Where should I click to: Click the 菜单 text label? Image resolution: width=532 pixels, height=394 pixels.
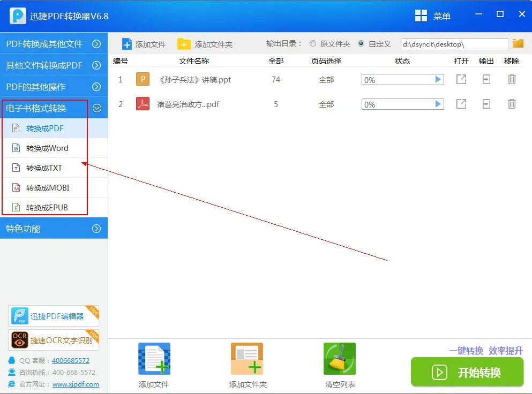(x=441, y=16)
